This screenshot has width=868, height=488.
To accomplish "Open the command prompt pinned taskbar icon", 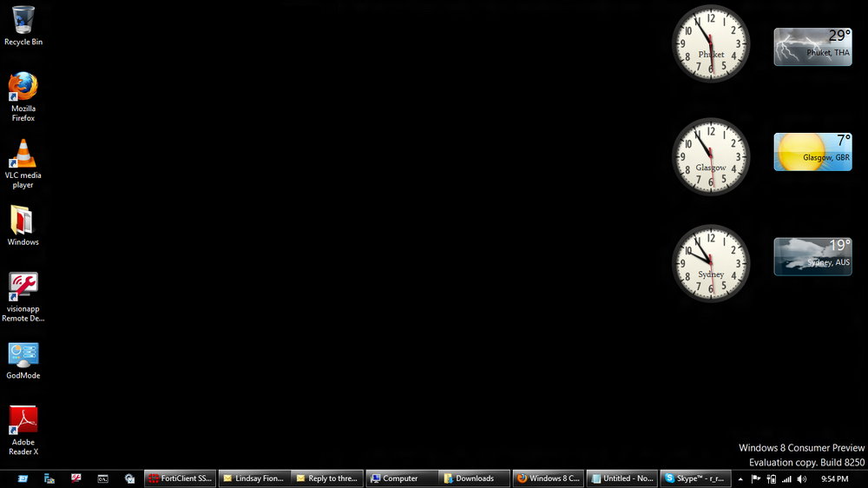I will [103, 478].
